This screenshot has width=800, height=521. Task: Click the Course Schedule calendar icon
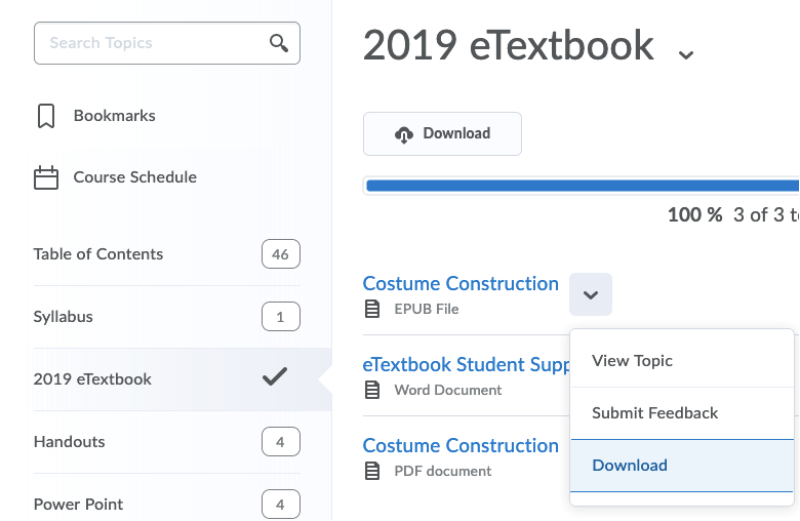pyautogui.click(x=46, y=178)
